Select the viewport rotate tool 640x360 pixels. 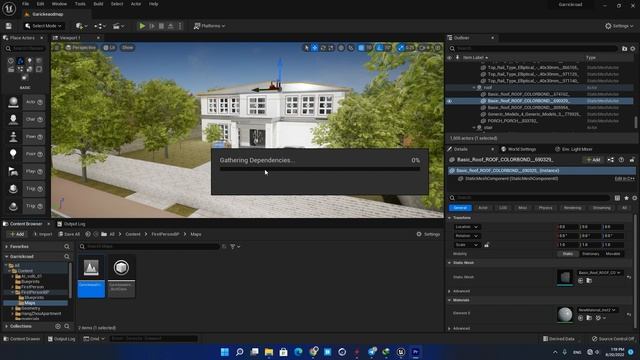pyautogui.click(x=323, y=48)
